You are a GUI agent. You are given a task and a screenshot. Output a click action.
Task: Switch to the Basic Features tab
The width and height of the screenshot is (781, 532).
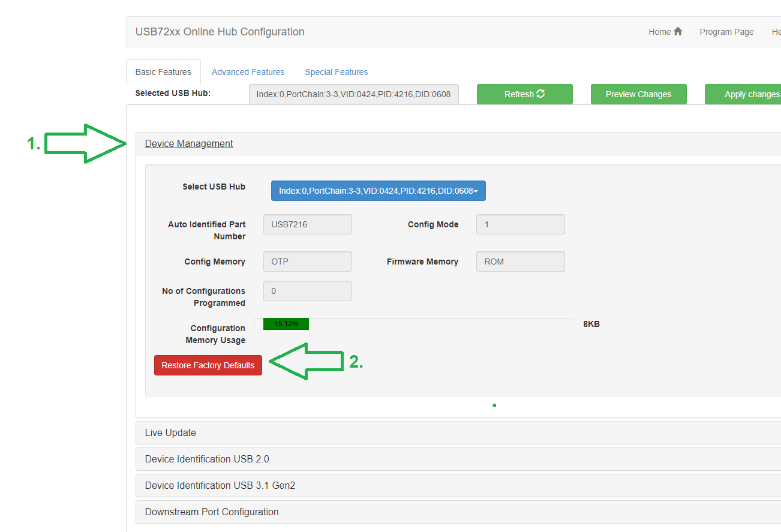(x=163, y=72)
